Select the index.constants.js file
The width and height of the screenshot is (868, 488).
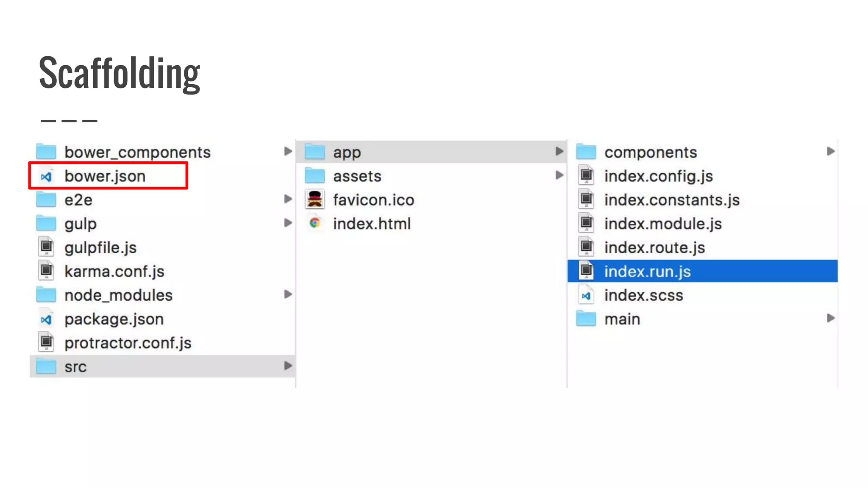pyautogui.click(x=671, y=200)
